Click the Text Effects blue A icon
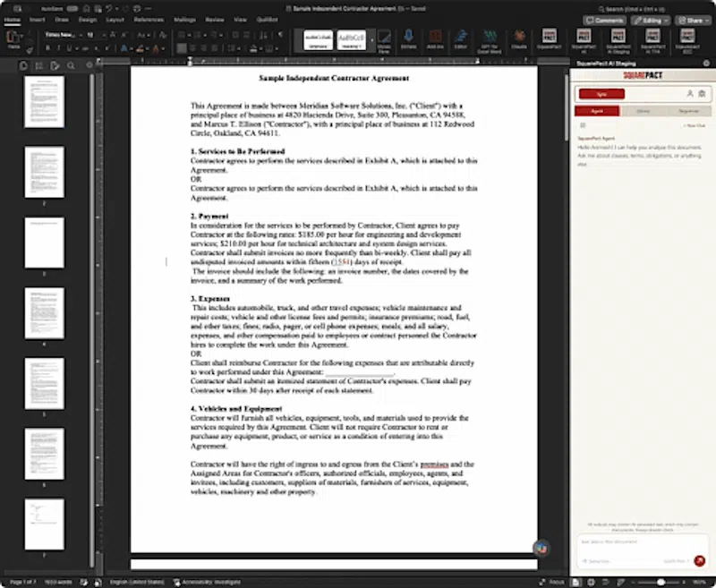 click(124, 48)
